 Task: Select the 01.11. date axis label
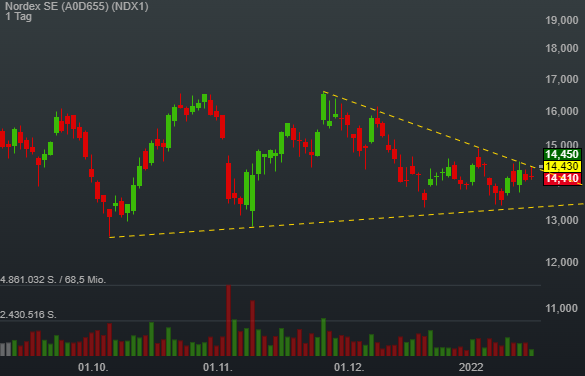tap(218, 367)
